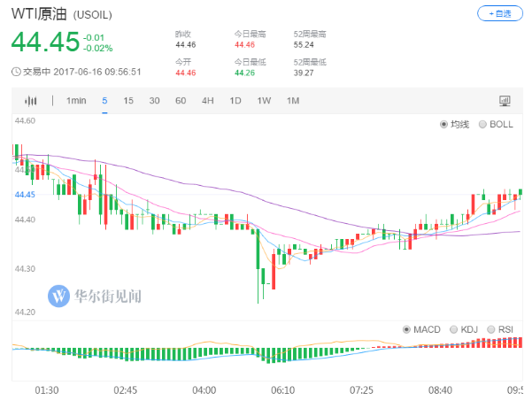Select the 60-minute timeframe
The height and width of the screenshot is (401, 532).
[181, 101]
